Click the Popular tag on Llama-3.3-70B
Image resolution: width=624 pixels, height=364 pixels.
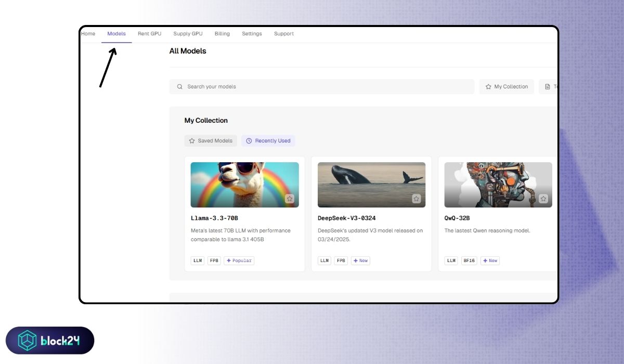[239, 261]
